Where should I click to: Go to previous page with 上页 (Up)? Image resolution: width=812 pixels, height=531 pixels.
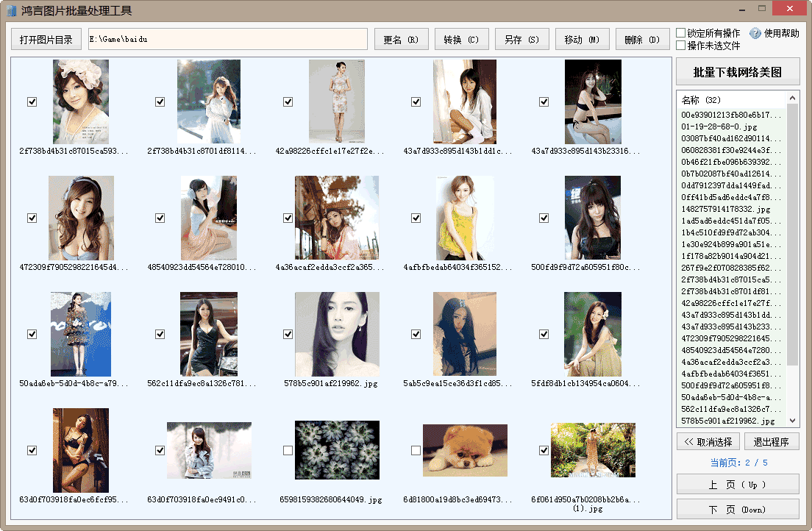738,485
